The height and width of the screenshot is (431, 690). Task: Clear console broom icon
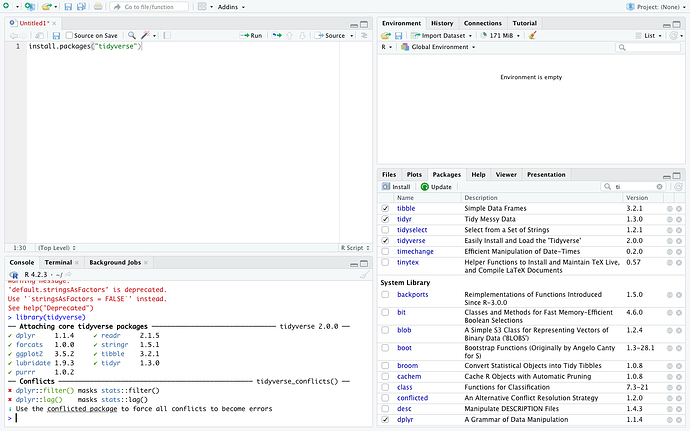[x=365, y=275]
